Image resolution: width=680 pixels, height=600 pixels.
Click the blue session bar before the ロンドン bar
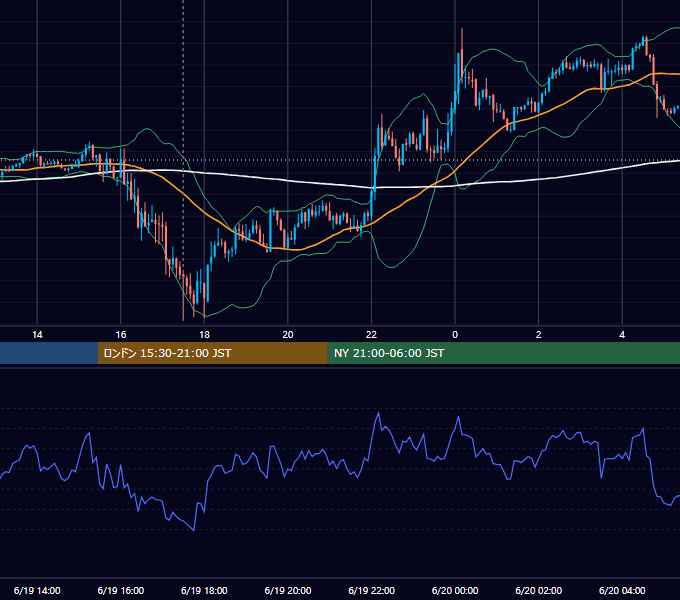(x=49, y=353)
